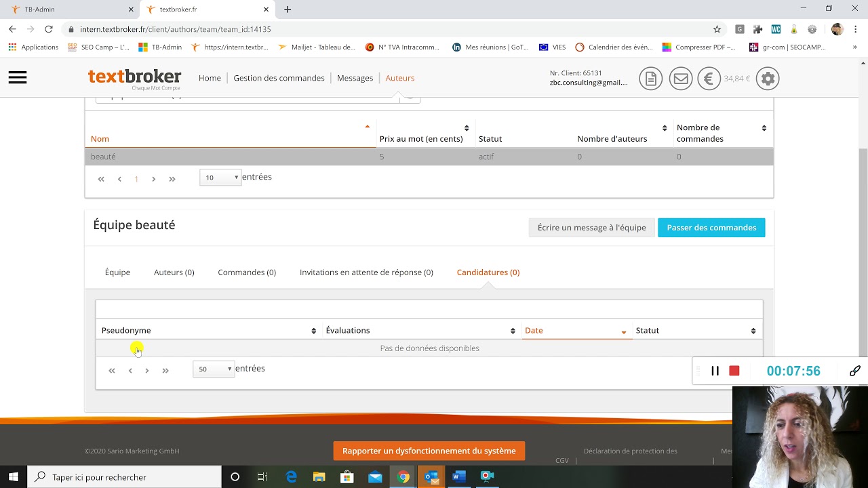Open Outlook from the taskbar

(431, 477)
